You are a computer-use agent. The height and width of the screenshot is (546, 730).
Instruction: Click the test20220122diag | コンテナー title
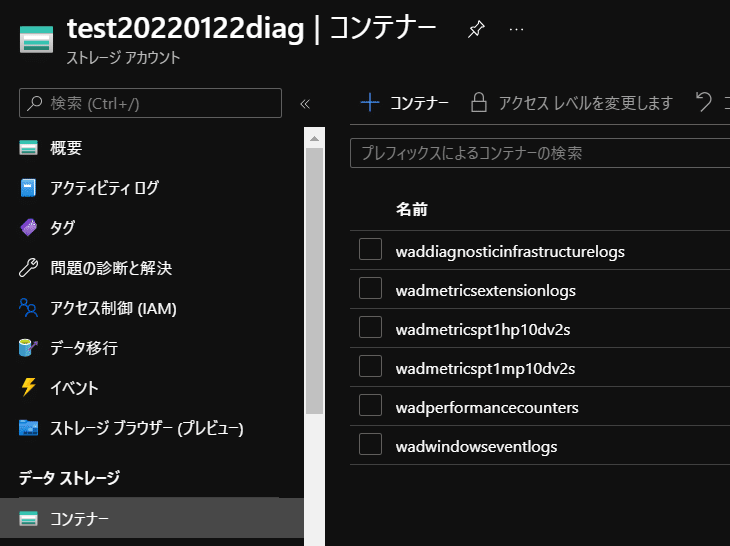(251, 28)
